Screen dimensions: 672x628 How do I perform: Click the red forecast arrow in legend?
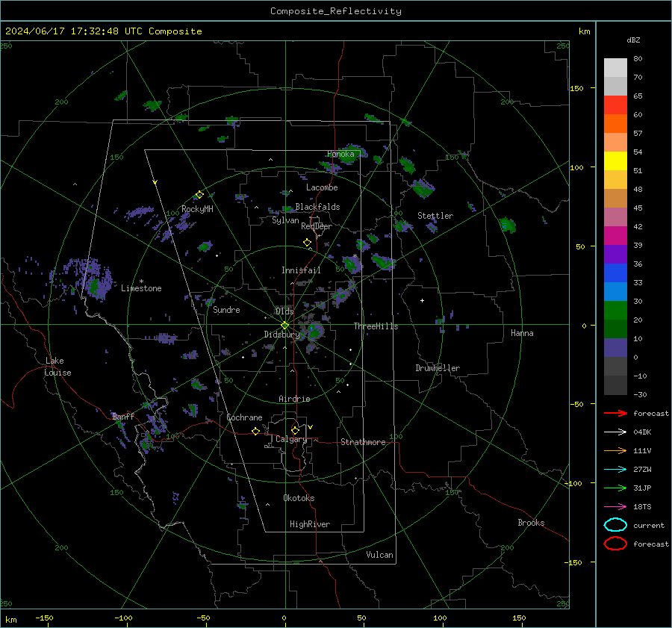pos(615,413)
